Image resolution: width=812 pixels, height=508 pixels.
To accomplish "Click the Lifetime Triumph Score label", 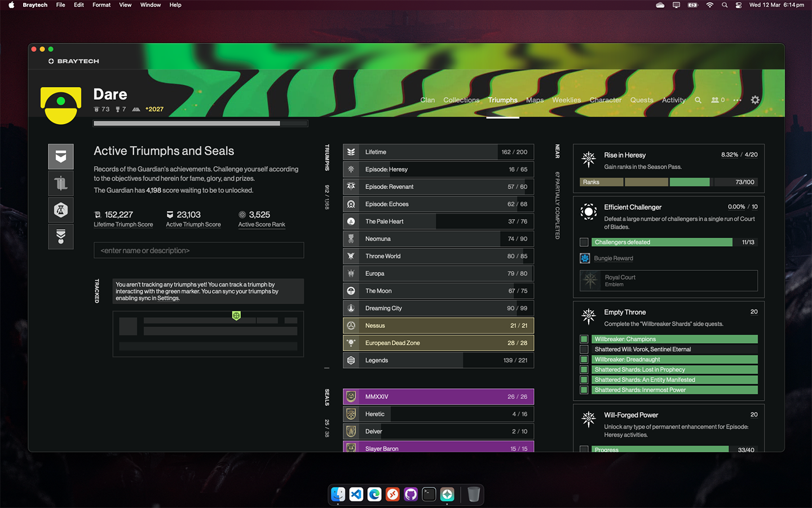I will 123,225.
